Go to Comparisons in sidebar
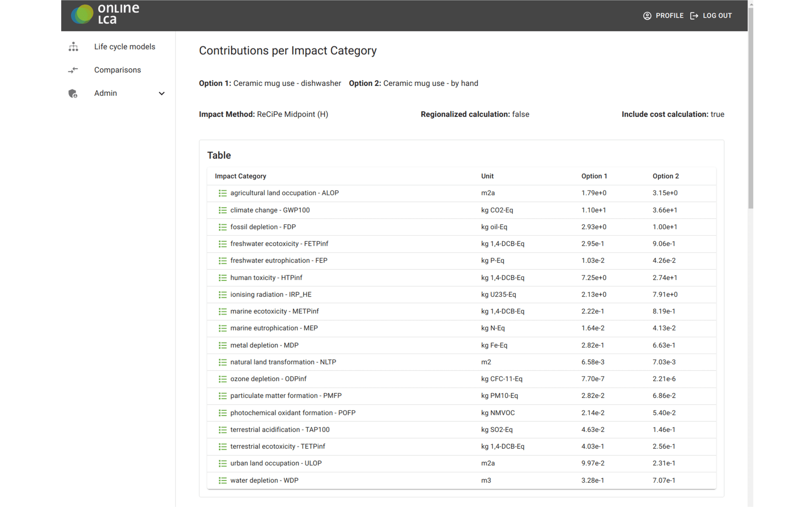The width and height of the screenshot is (812, 507). 118,70
